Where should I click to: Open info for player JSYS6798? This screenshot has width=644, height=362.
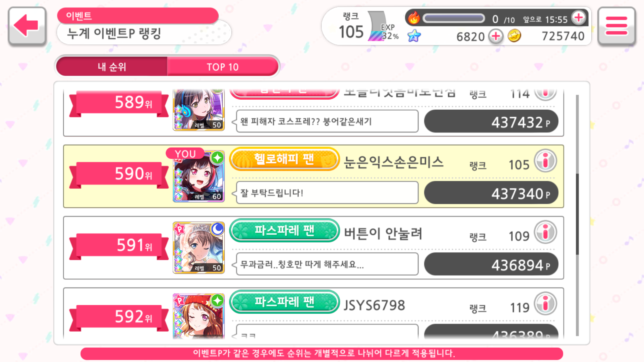[545, 304]
